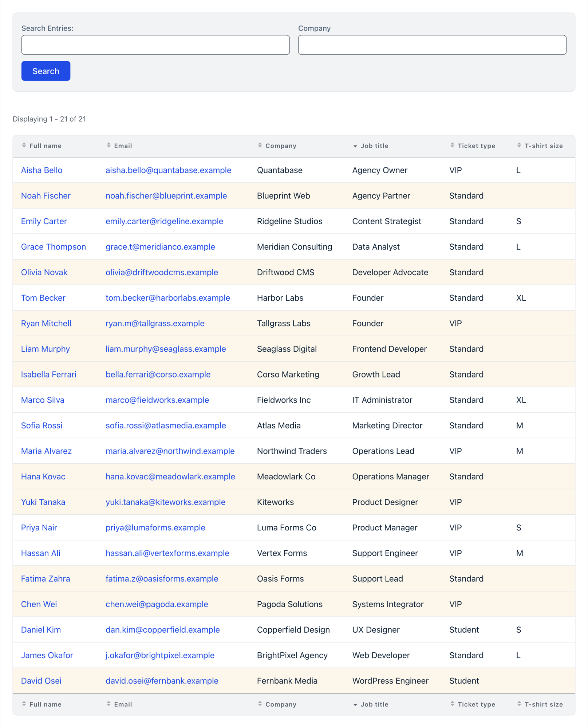Toggle Job title sort in top header
This screenshot has width=588, height=728.
click(x=371, y=146)
